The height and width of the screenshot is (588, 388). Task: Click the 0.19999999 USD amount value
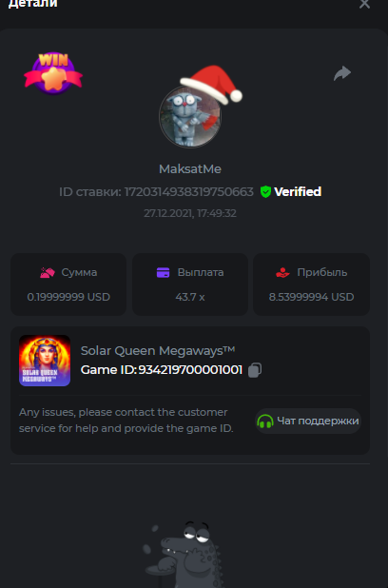tap(68, 297)
